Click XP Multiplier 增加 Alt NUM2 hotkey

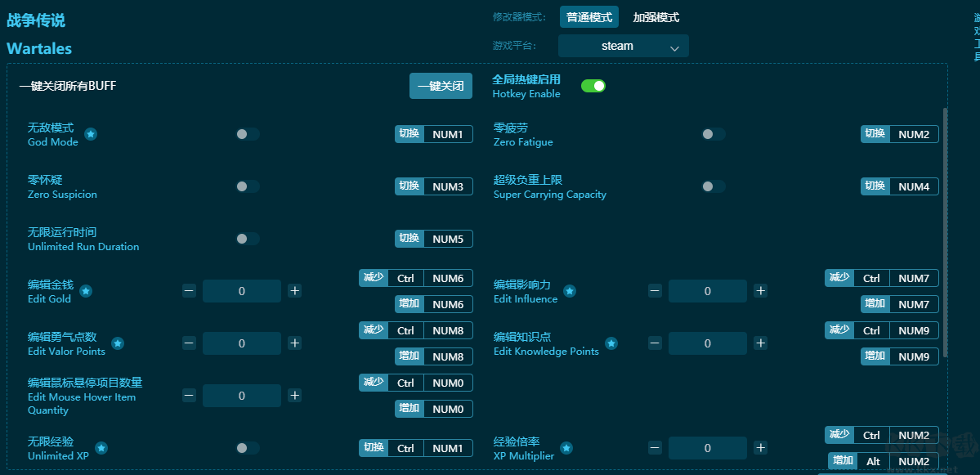pos(884,461)
